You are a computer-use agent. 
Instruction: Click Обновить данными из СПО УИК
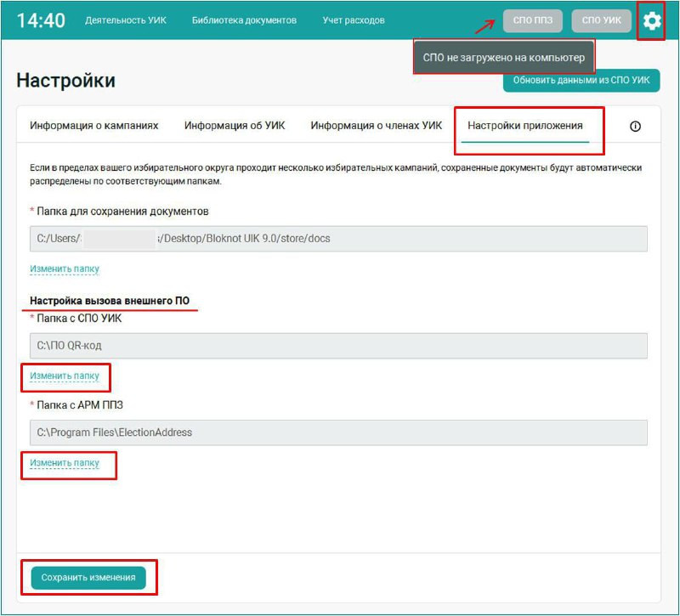(581, 81)
